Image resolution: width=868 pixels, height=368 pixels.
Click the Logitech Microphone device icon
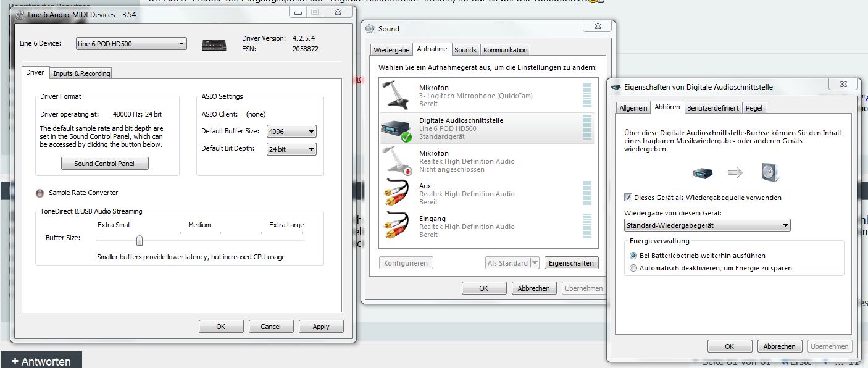tap(395, 96)
